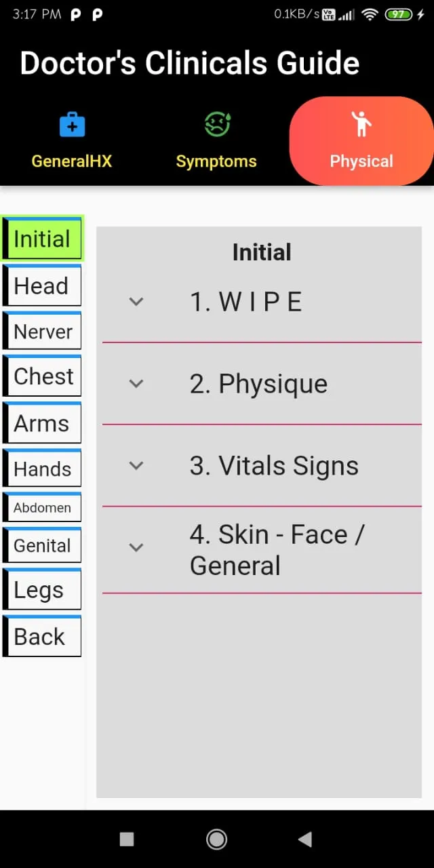This screenshot has width=434, height=868.
Task: Expand the 2. Physique chevron
Action: (x=136, y=384)
